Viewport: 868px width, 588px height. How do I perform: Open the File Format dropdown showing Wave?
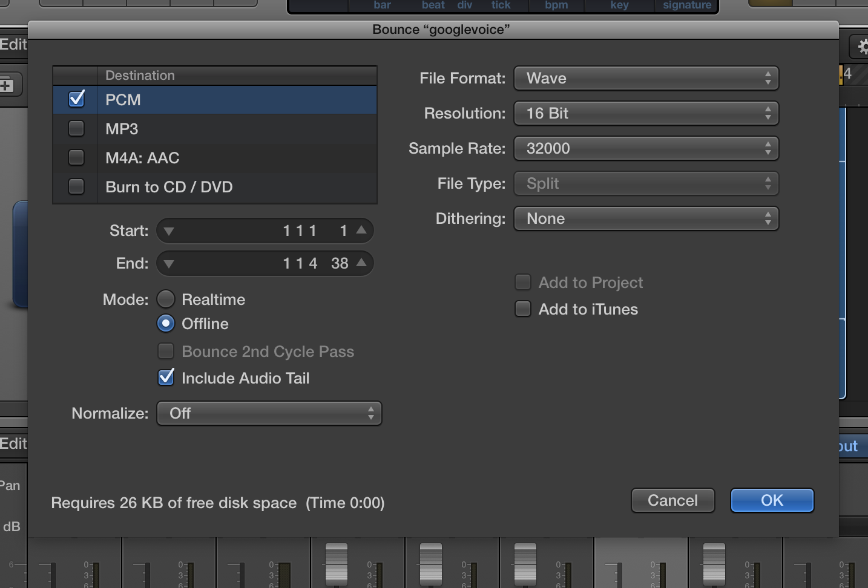click(646, 78)
